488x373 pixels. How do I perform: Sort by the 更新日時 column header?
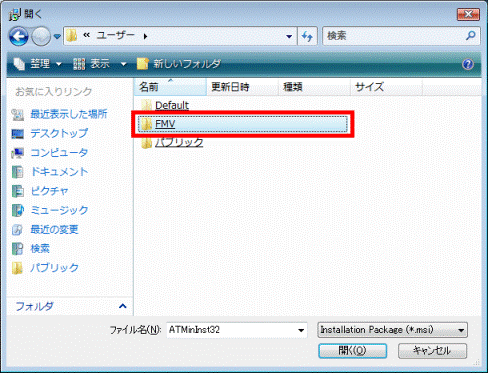[242, 87]
